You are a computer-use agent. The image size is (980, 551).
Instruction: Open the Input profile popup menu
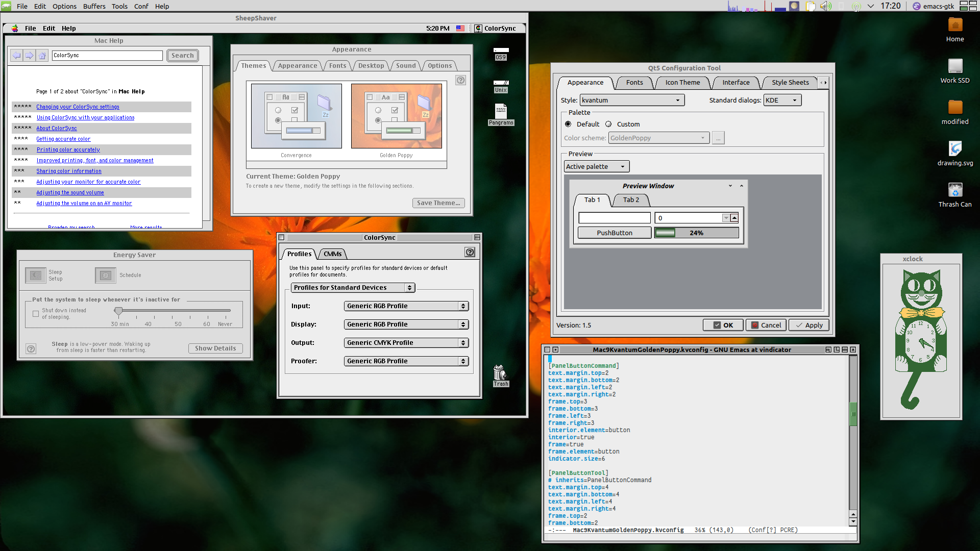tap(406, 306)
